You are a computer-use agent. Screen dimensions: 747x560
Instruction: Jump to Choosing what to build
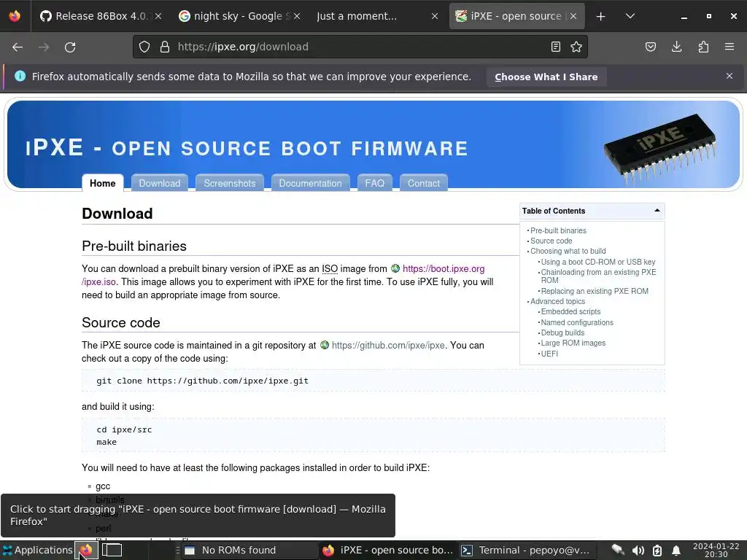coord(568,251)
